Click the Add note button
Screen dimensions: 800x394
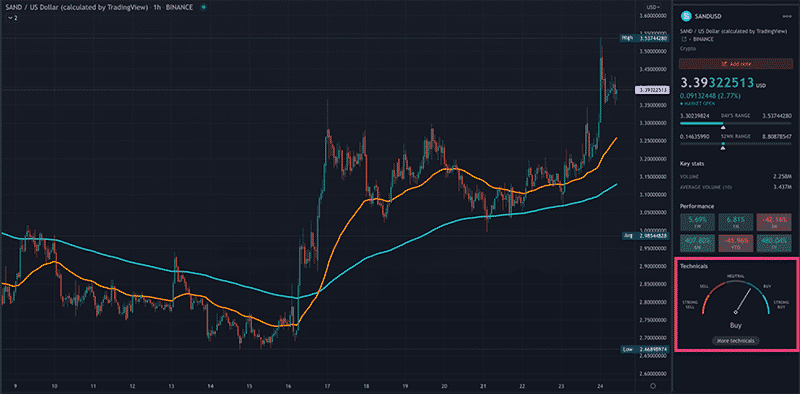pos(735,64)
